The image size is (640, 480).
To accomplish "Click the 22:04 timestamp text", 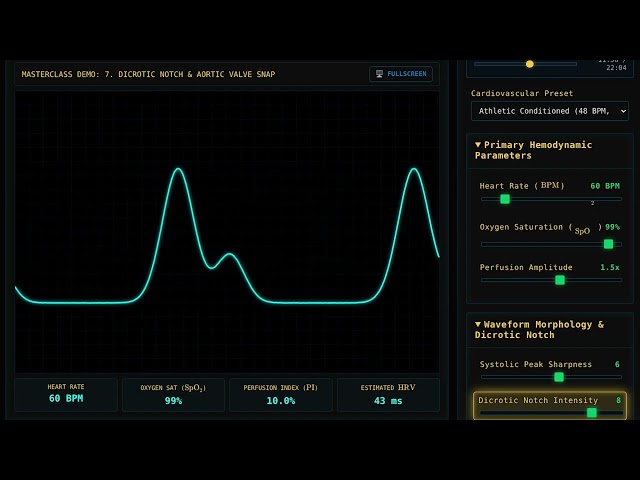I will [x=616, y=68].
